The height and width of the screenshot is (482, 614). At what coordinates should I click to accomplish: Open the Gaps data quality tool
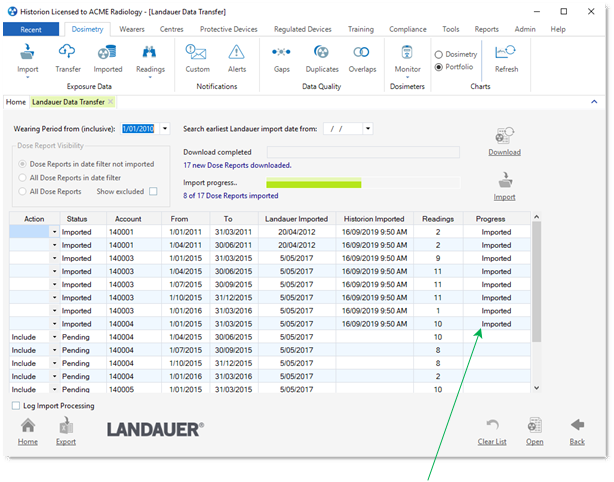coord(281,52)
